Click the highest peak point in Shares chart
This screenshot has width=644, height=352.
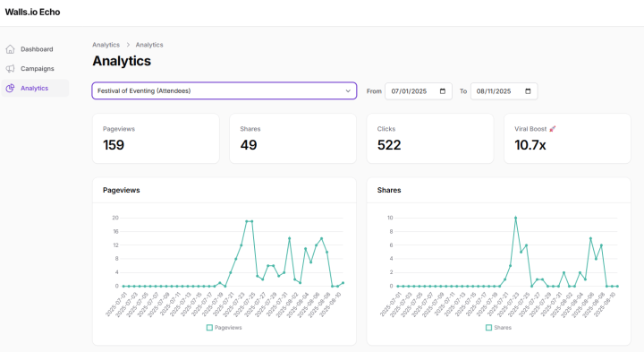coord(515,218)
